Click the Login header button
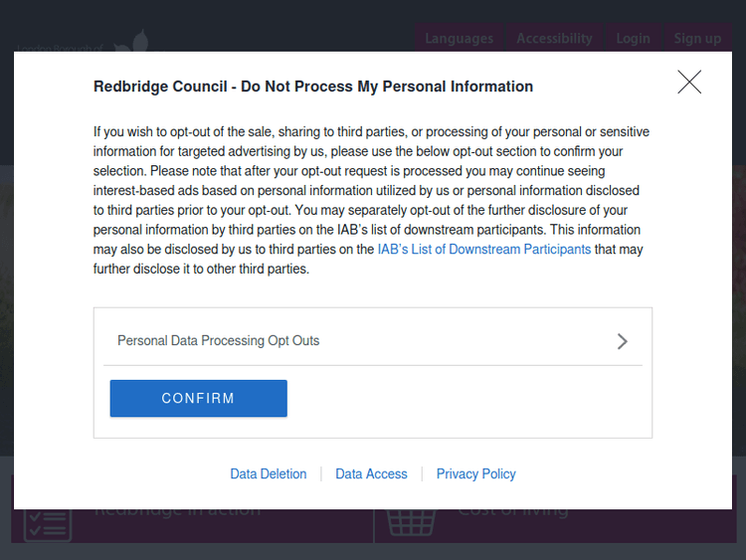Viewport: 746px width, 560px height. coord(633,39)
